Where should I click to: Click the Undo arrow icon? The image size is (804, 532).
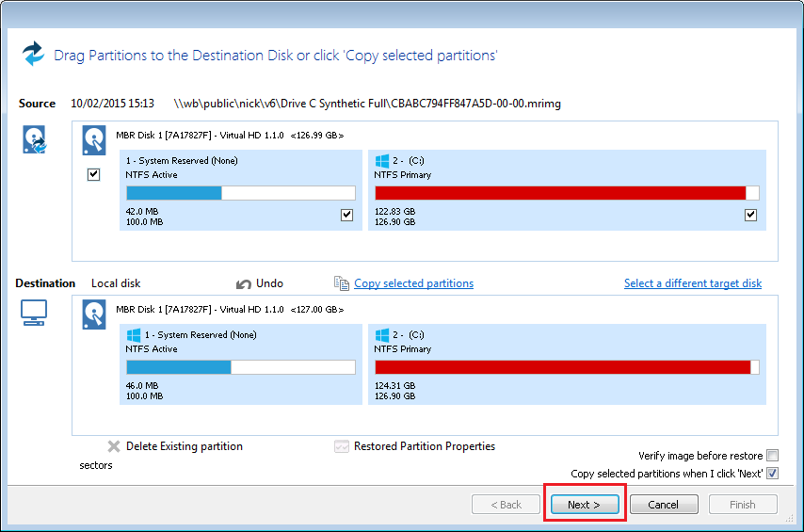point(244,283)
